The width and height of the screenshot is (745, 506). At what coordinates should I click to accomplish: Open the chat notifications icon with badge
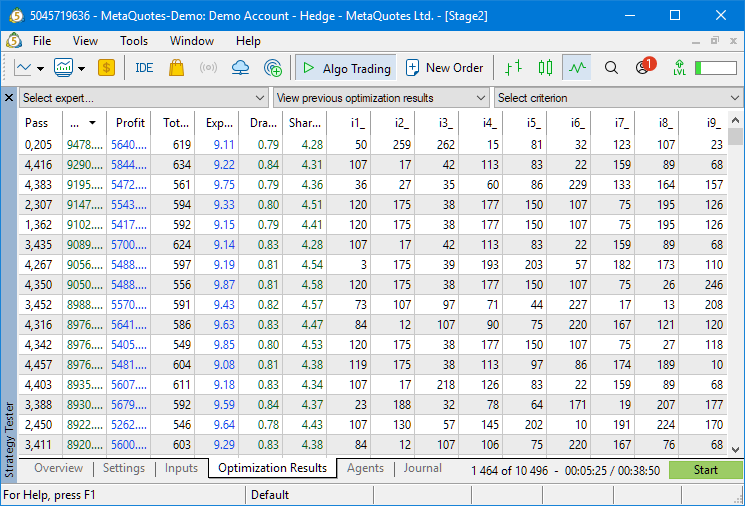tap(642, 68)
